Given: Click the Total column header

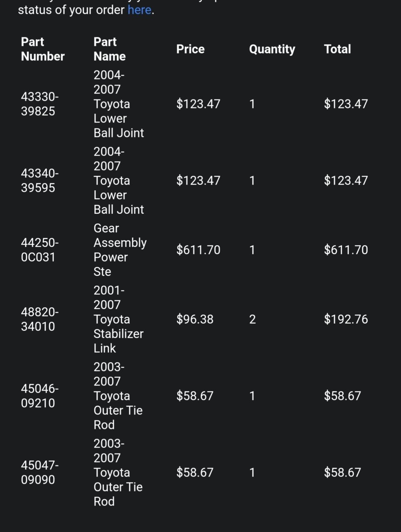Looking at the screenshot, I should (337, 49).
